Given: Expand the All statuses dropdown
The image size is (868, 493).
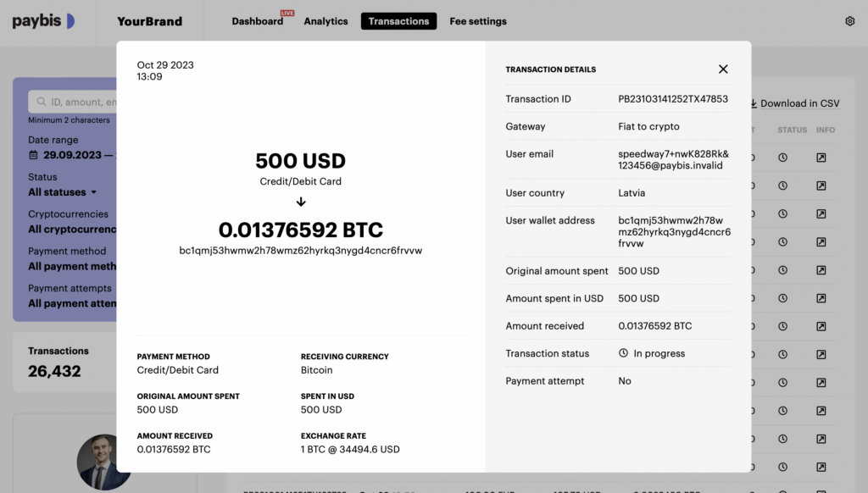Looking at the screenshot, I should click(56, 192).
